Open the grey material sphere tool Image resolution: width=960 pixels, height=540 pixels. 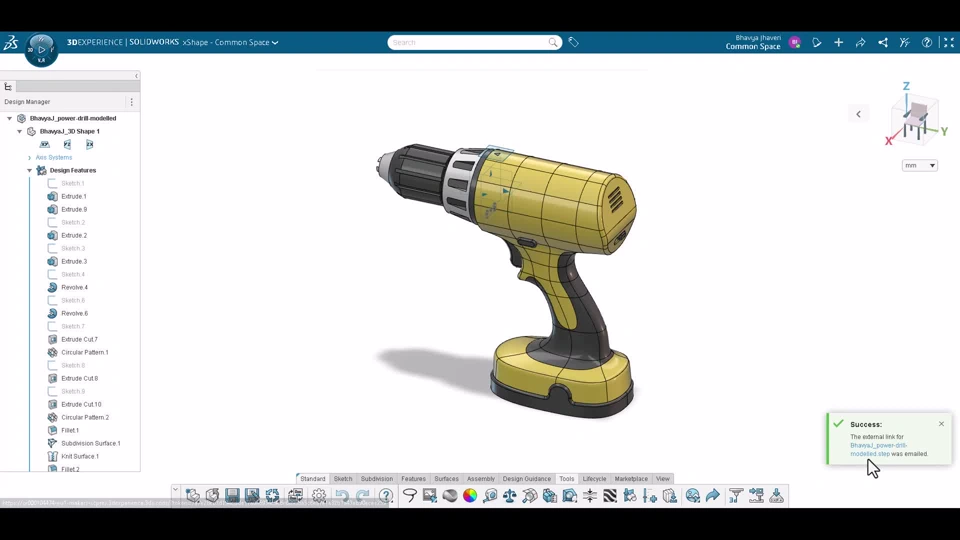[x=450, y=495]
